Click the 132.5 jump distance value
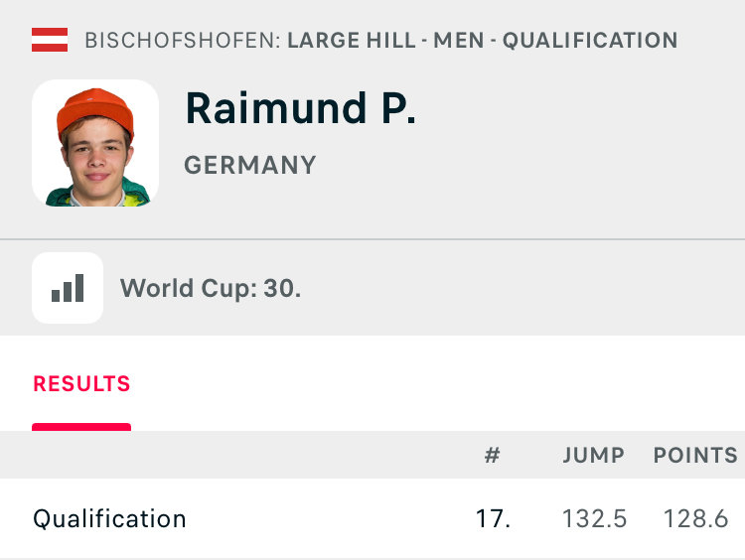 point(594,518)
